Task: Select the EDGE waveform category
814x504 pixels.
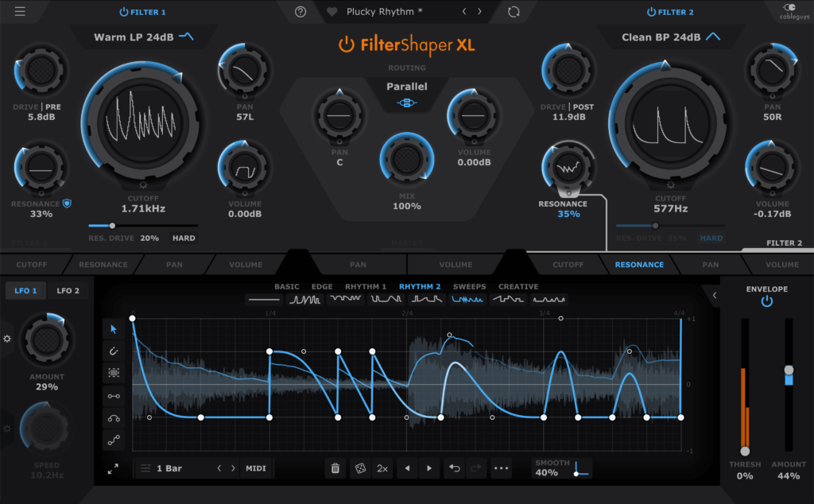Action: pos(322,286)
